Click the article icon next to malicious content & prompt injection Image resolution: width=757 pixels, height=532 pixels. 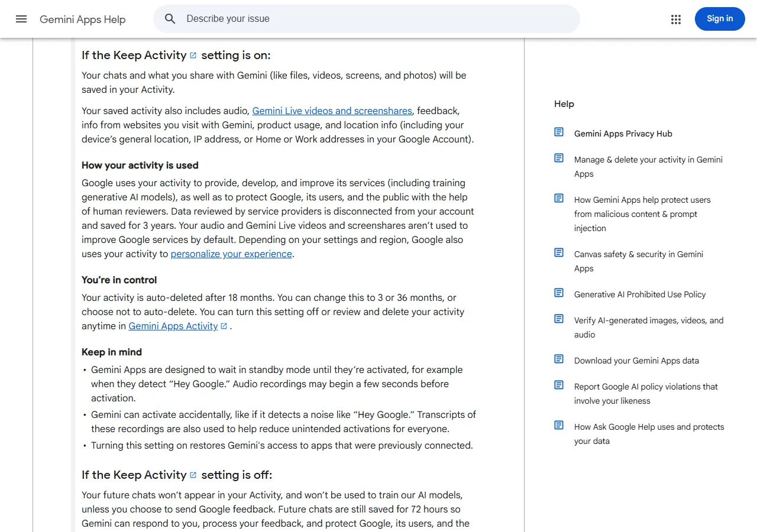coord(559,199)
